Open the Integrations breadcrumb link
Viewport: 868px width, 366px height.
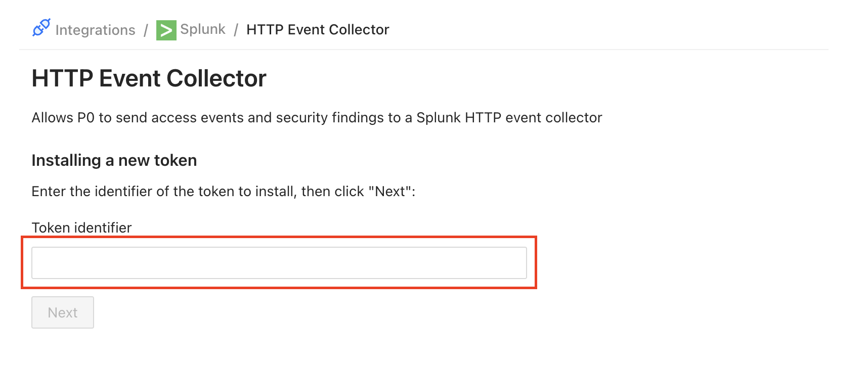click(x=95, y=30)
